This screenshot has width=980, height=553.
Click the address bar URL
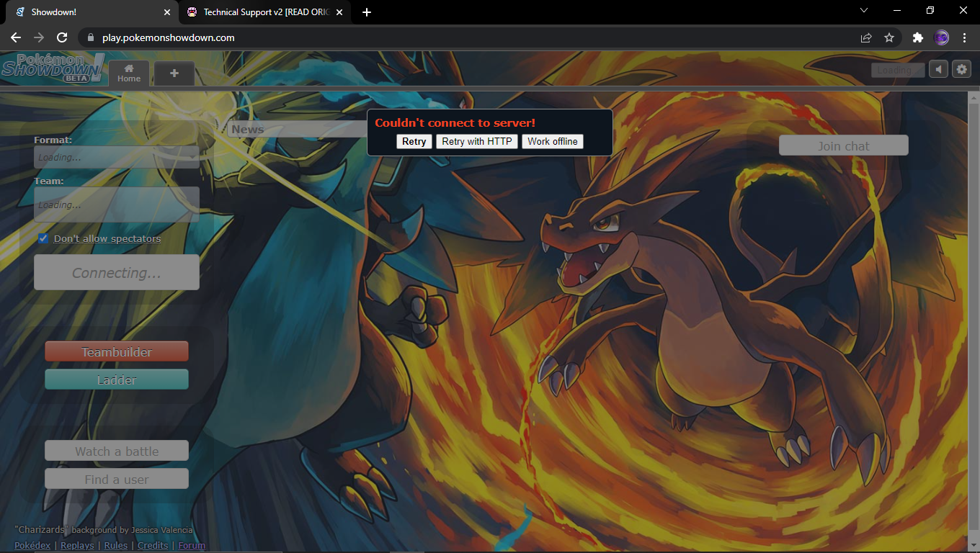click(x=169, y=37)
